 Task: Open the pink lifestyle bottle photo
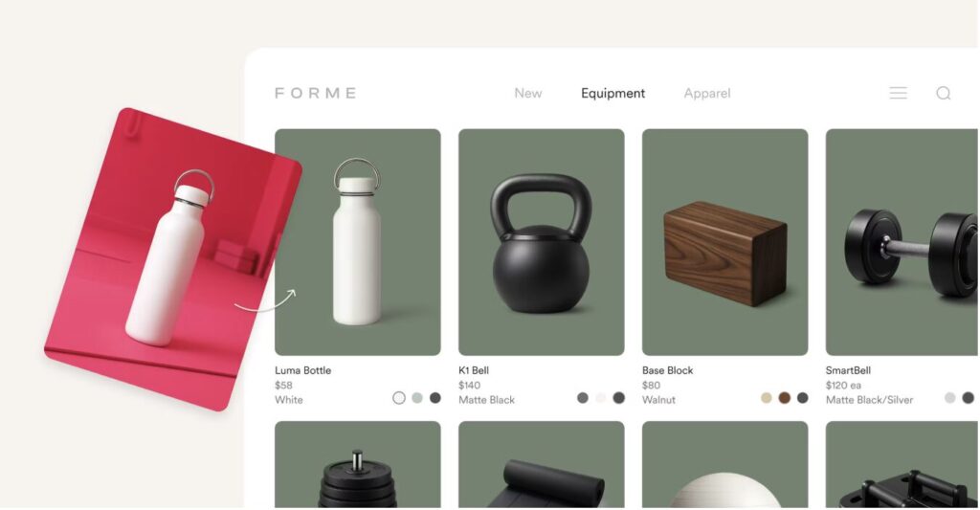[x=173, y=259]
